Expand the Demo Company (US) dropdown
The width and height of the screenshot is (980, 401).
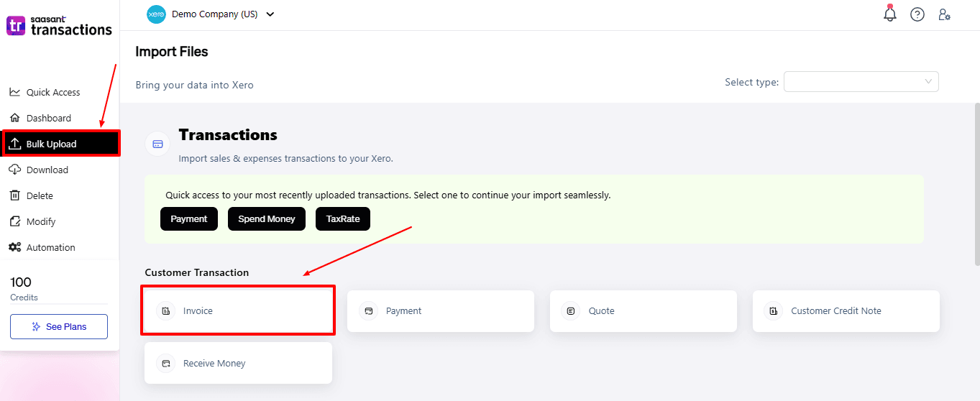pos(270,14)
